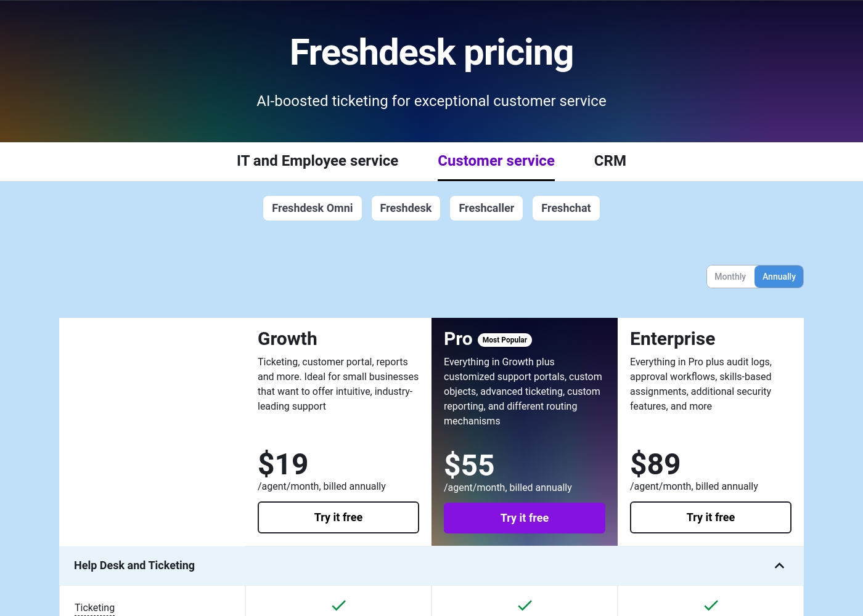Open the IT and Employee service tab
This screenshot has height=616, width=863.
point(317,161)
